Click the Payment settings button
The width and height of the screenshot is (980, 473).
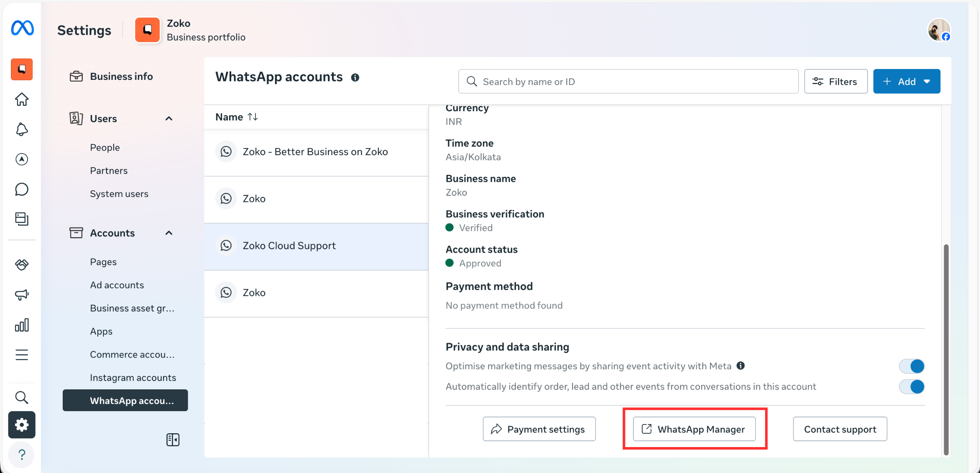539,429
